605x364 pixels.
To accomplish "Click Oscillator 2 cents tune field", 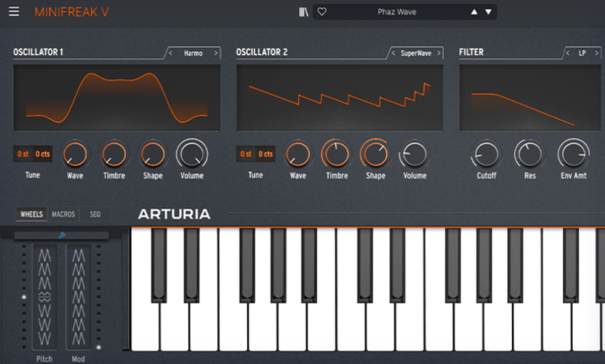I will coord(265,154).
